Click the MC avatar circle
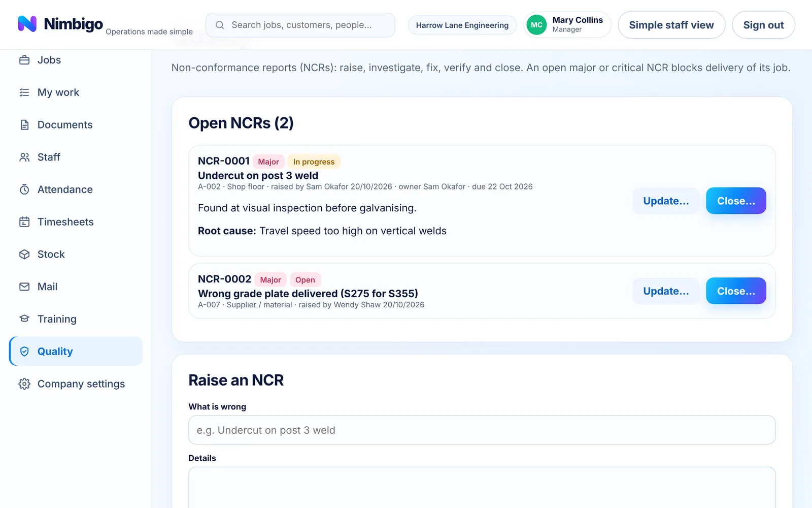 [x=536, y=25]
